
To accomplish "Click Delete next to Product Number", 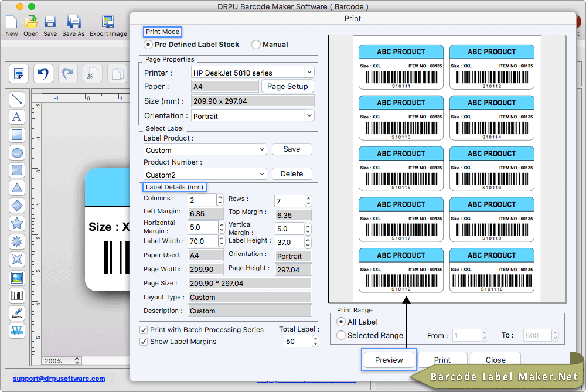I will 292,174.
